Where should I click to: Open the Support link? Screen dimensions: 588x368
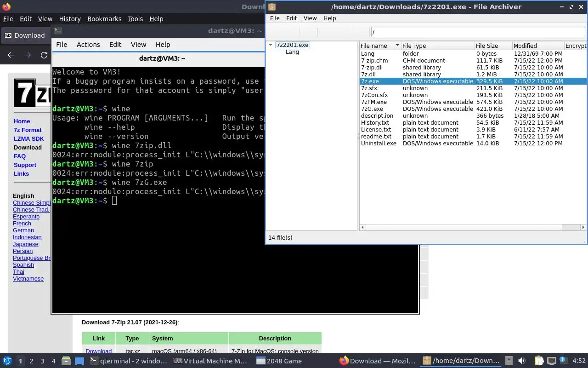tap(25, 165)
